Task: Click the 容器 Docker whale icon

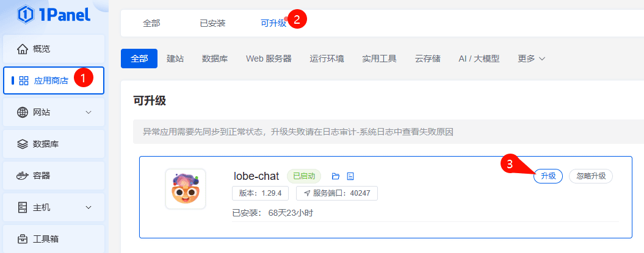Action: coord(23,176)
